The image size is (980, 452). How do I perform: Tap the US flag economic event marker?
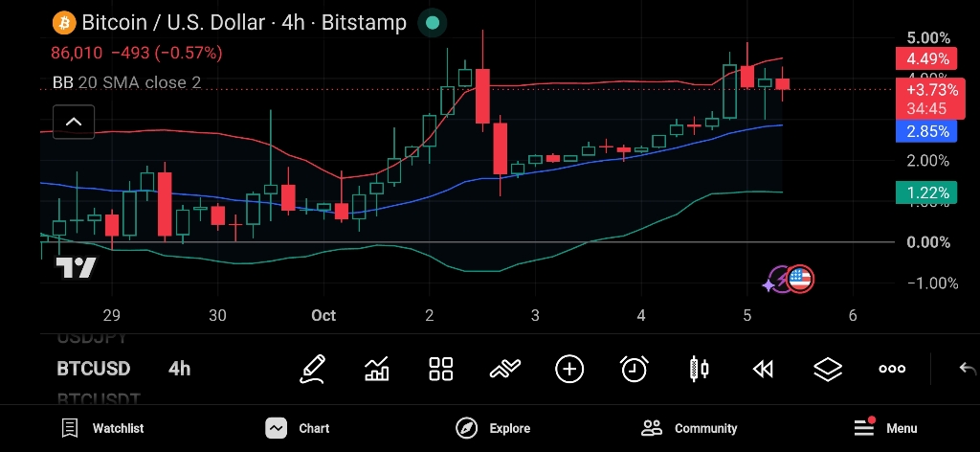coord(799,280)
